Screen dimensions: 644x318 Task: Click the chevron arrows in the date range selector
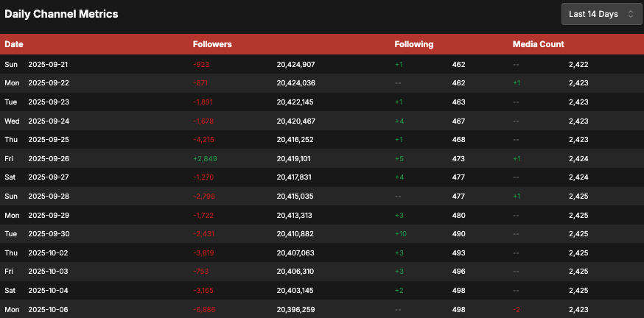pyautogui.click(x=631, y=14)
